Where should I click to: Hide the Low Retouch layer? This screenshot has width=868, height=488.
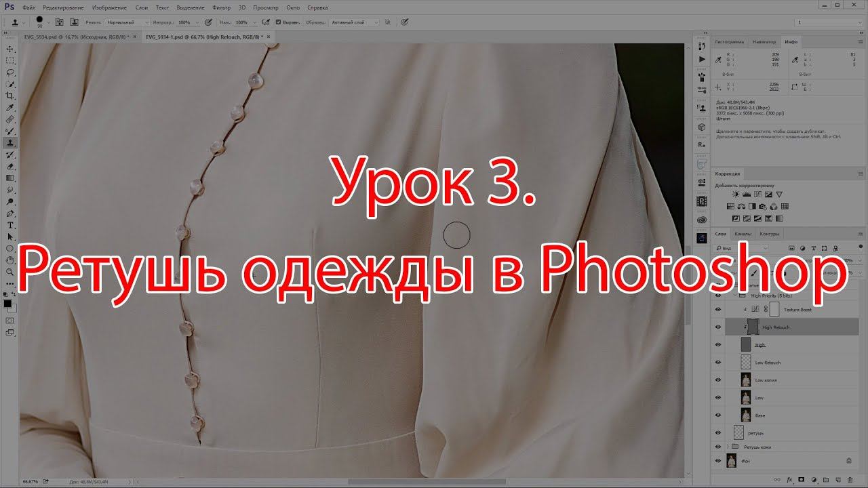718,362
